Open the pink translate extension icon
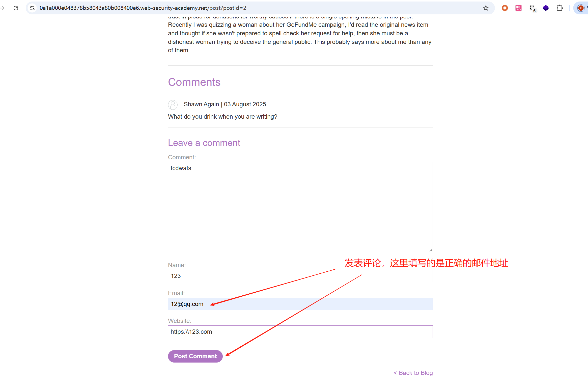 click(518, 8)
